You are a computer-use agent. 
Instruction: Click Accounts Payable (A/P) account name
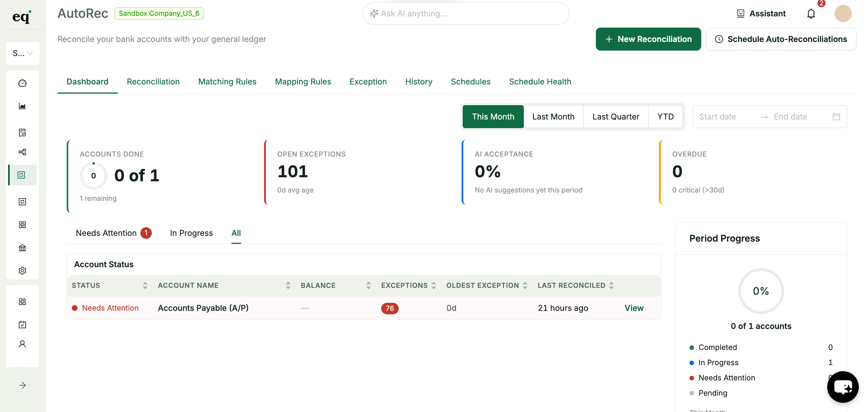[x=203, y=308]
